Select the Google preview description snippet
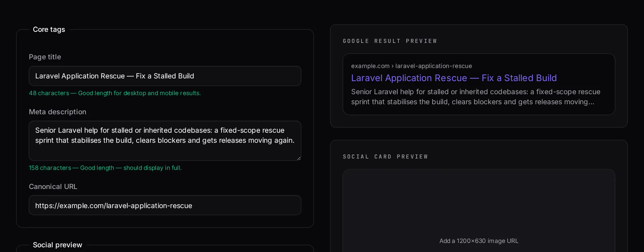Viewport: 644px width, 252px height. pyautogui.click(x=476, y=97)
